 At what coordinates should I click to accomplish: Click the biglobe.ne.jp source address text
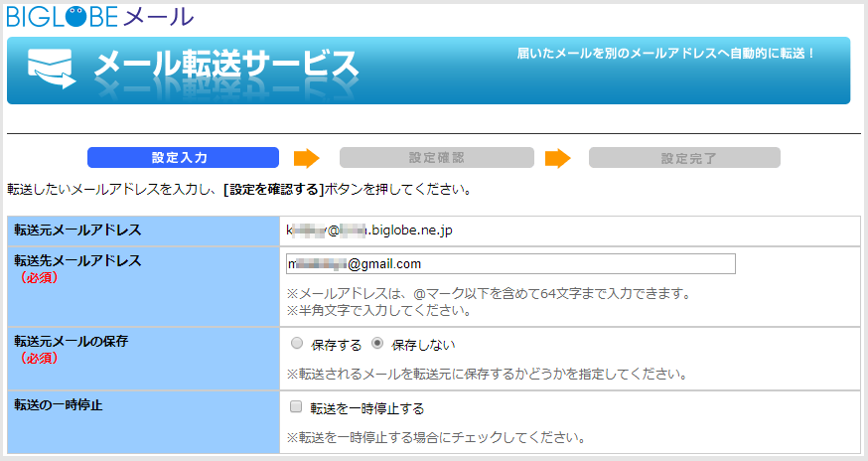[x=369, y=230]
